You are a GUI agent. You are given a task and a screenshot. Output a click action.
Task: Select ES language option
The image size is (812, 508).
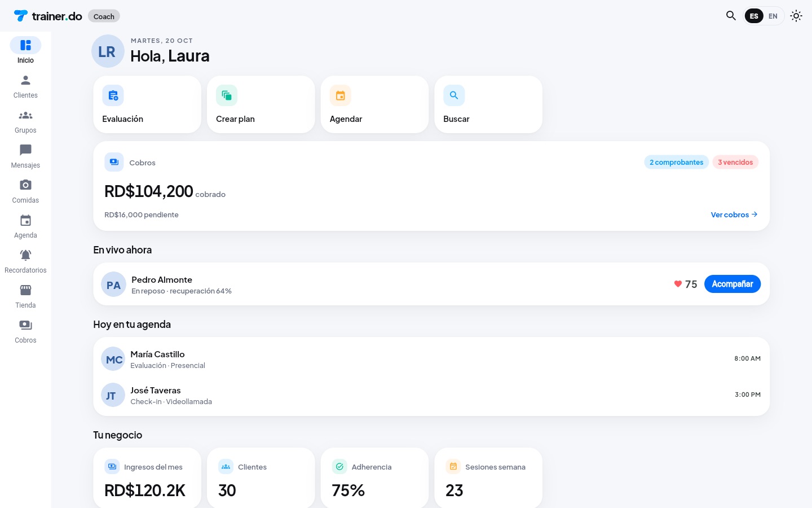coord(754,16)
